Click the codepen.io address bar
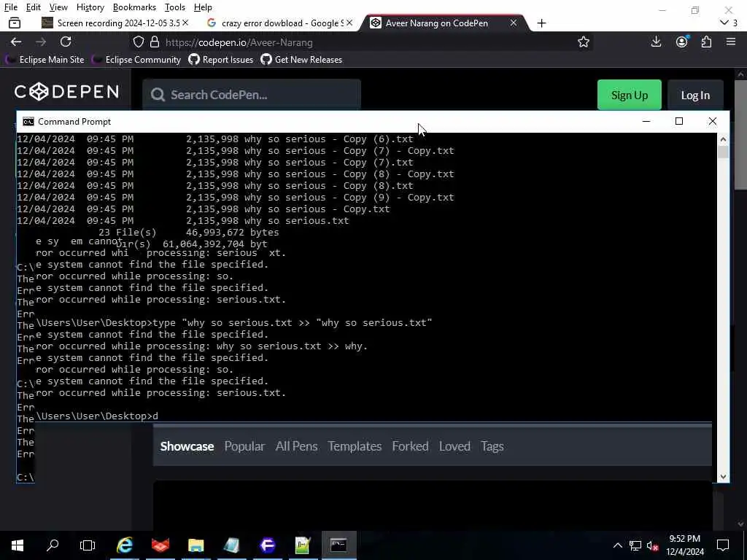 tap(362, 42)
